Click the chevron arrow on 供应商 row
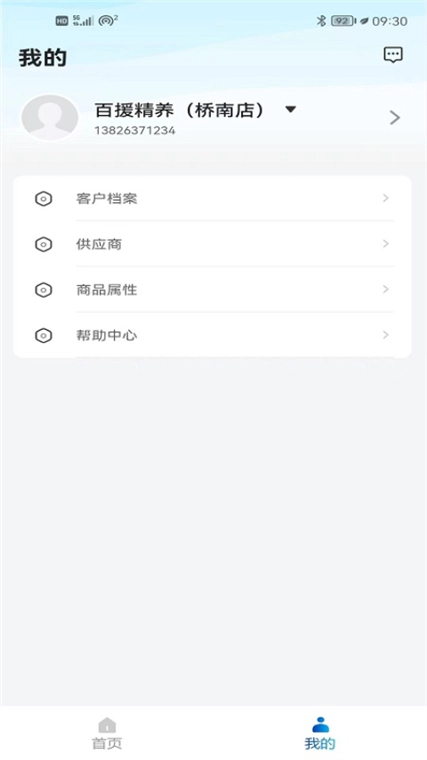Viewport: 427px width, 760px height. [386, 243]
